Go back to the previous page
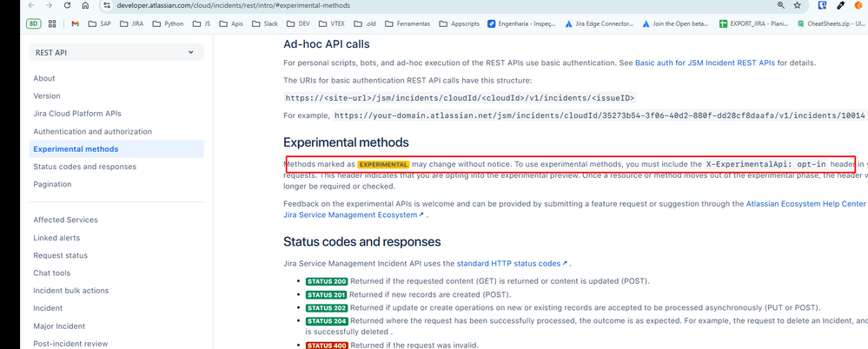The height and width of the screenshot is (349, 868). click(x=31, y=5)
